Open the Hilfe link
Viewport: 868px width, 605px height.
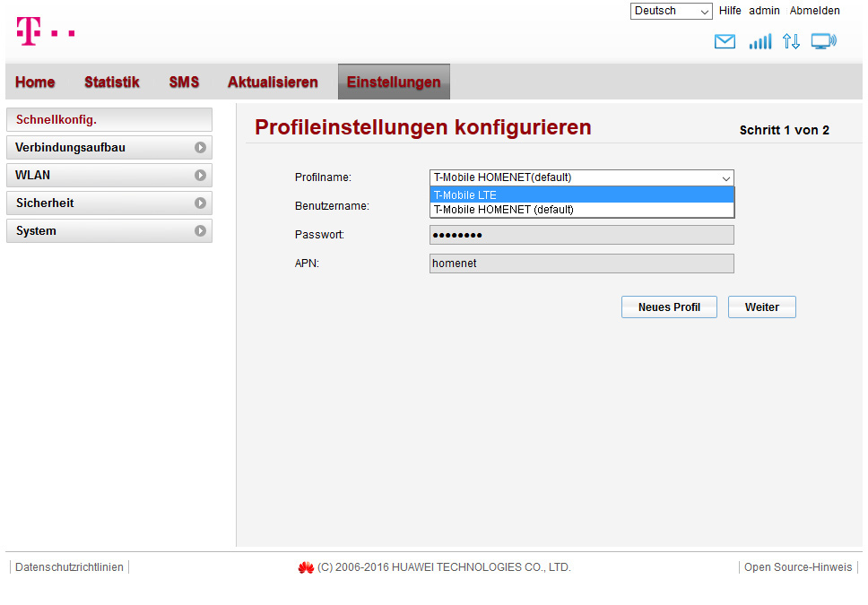click(x=730, y=11)
